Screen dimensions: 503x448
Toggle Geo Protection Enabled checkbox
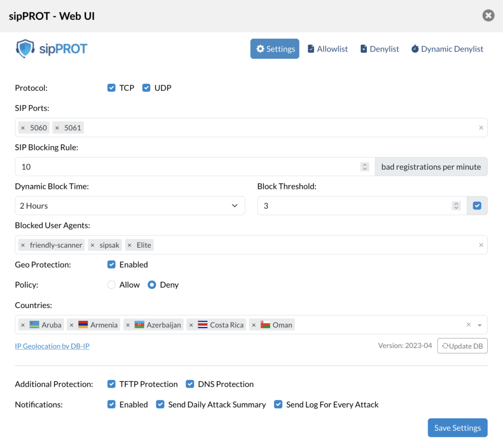point(112,264)
